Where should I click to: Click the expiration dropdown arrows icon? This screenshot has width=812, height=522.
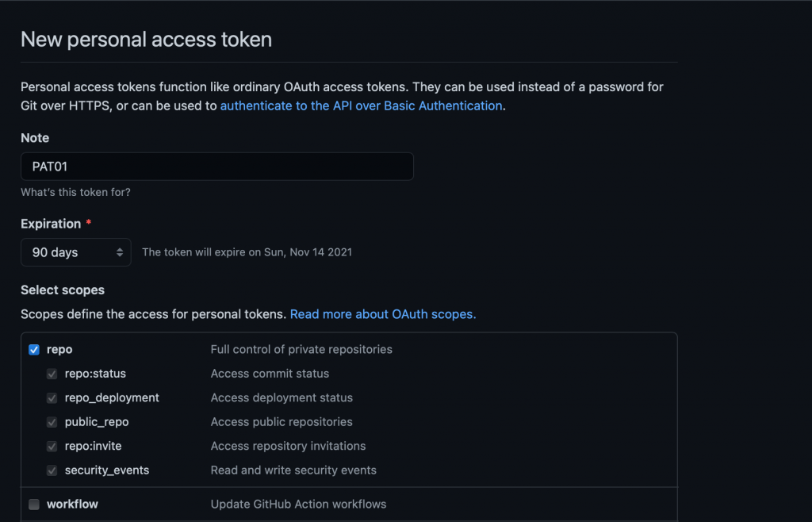coord(120,252)
